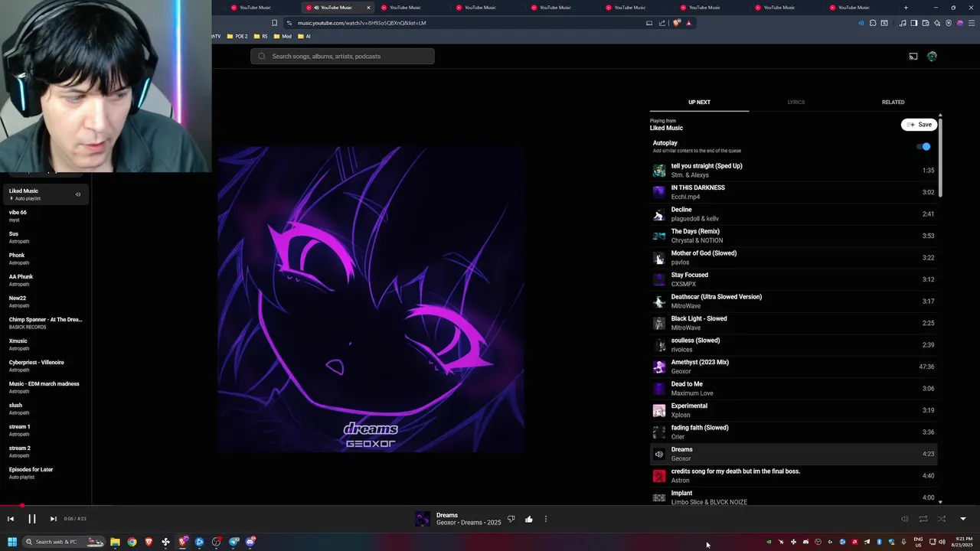Play 'IN THIS DARKNESS' from queue
980x551 pixels.
pos(793,192)
